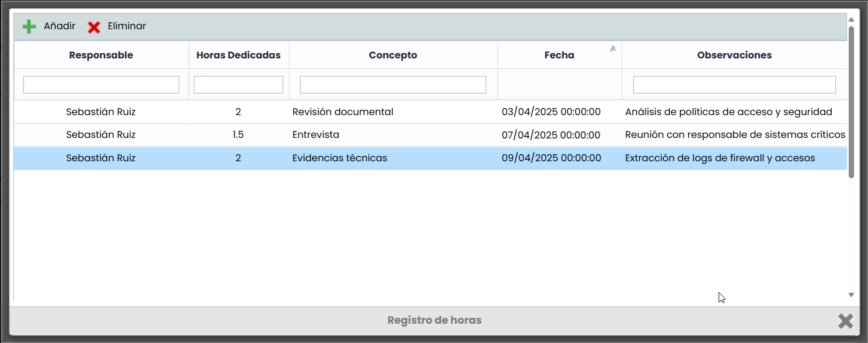Image resolution: width=868 pixels, height=343 pixels.
Task: Close the Registro de horas dialog
Action: [x=845, y=321]
